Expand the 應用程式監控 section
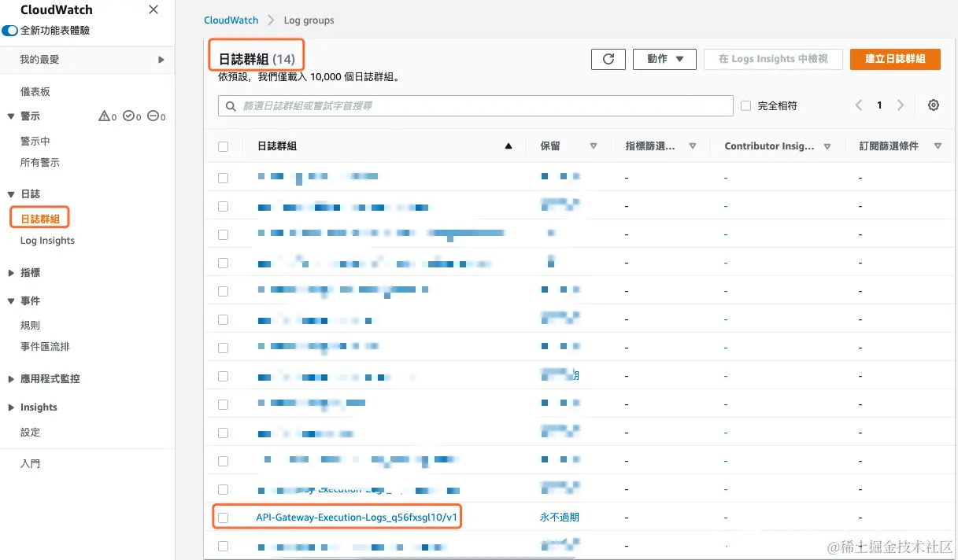958x560 pixels. [x=11, y=379]
